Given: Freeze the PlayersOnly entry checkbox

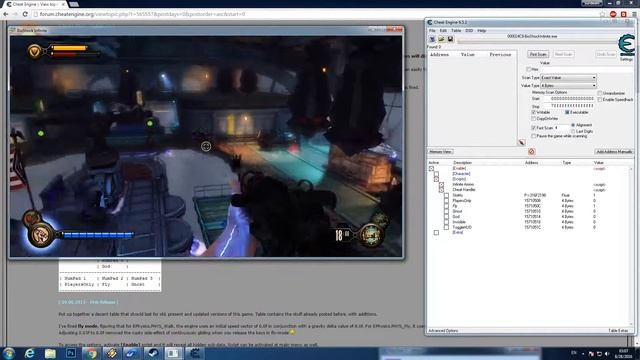Looking at the screenshot, I should pos(446,201).
